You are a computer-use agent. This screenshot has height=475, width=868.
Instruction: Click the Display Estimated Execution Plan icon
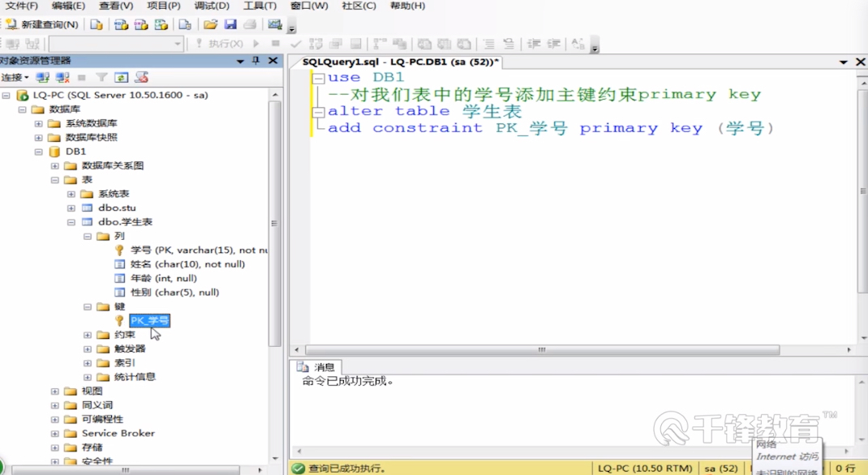click(x=316, y=44)
